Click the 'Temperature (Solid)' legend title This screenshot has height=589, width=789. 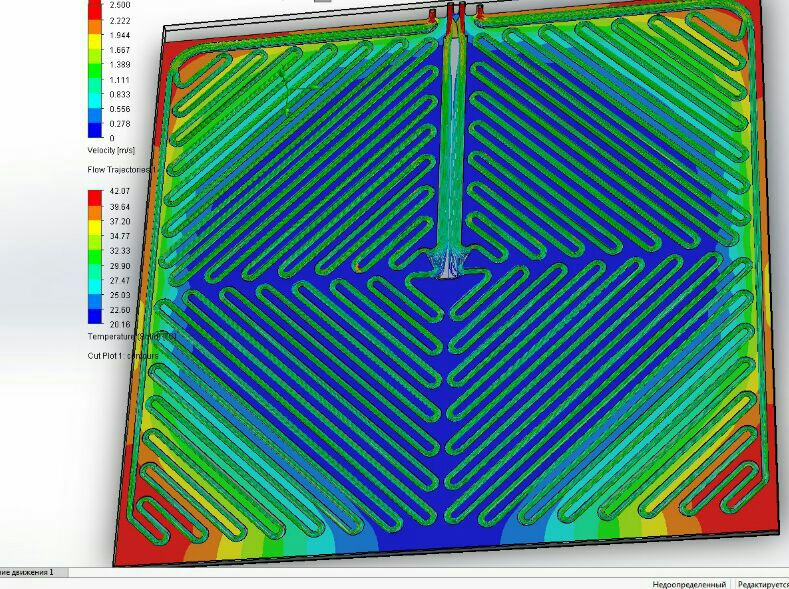tap(131, 336)
